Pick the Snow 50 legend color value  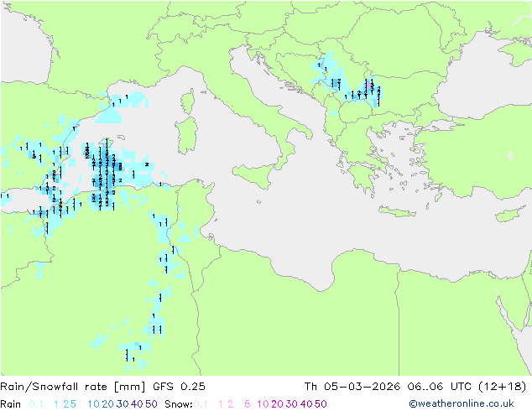pos(321,404)
